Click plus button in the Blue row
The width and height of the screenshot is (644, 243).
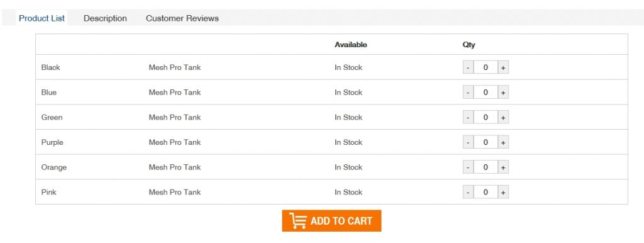(x=503, y=93)
